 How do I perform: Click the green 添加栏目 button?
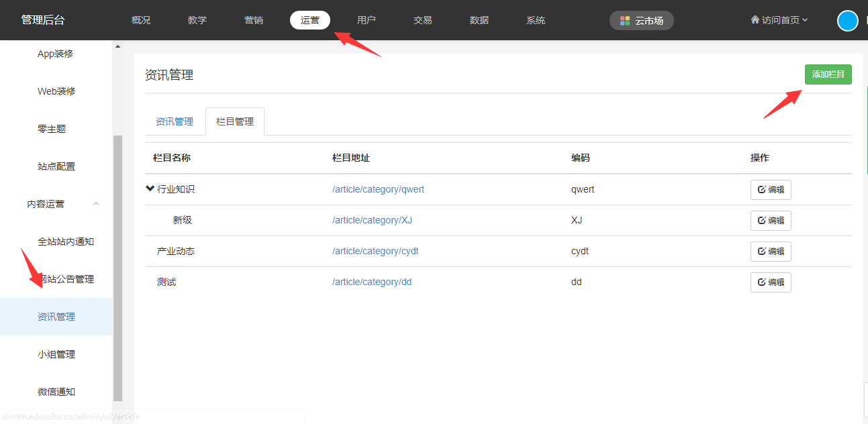tap(828, 74)
